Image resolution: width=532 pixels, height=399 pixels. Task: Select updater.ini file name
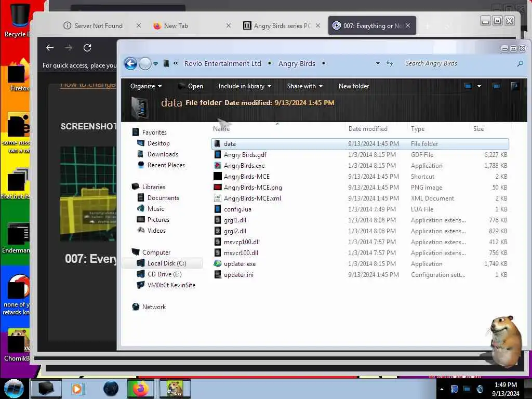coord(238,274)
